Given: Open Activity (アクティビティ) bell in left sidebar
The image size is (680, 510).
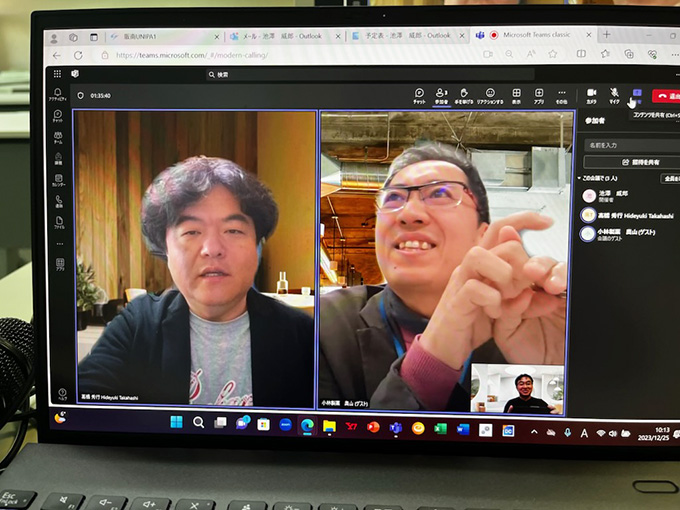Looking at the screenshot, I should [x=58, y=94].
